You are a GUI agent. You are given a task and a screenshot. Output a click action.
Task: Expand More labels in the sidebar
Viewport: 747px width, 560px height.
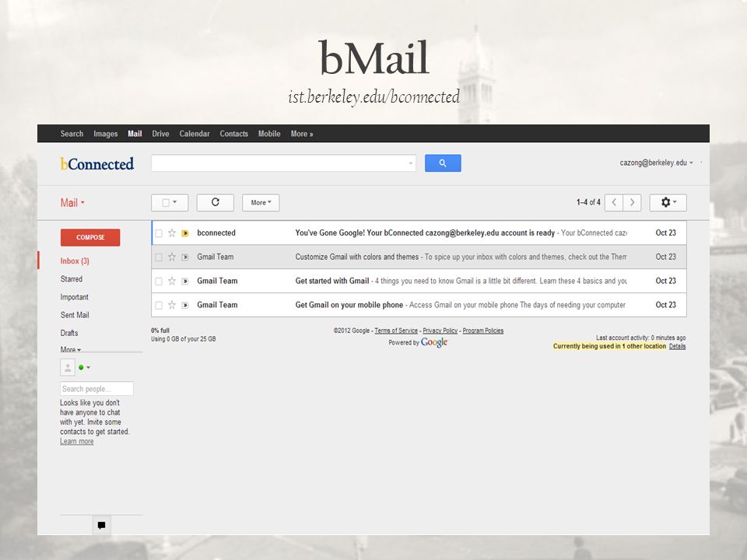click(x=71, y=349)
